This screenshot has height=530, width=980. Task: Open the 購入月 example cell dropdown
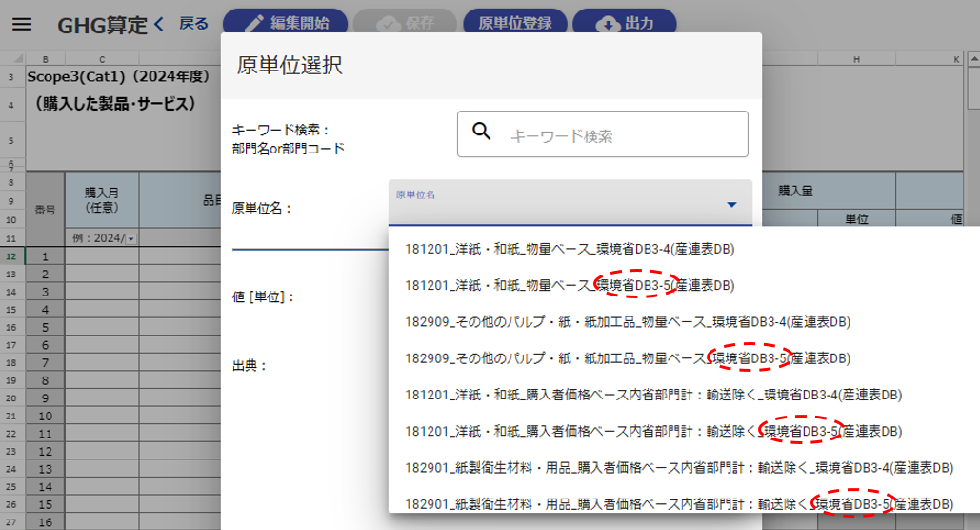point(131,238)
